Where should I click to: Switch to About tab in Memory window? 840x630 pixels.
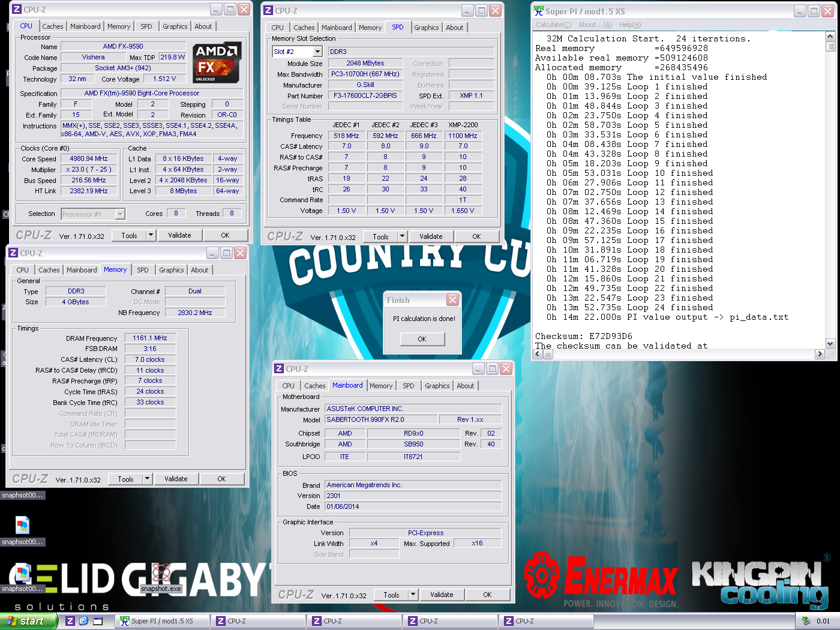(200, 270)
